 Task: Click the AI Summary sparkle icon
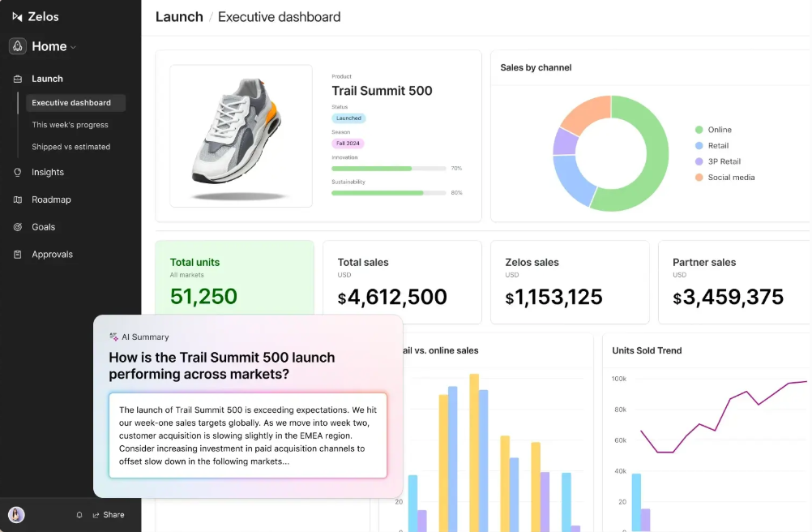tap(113, 337)
